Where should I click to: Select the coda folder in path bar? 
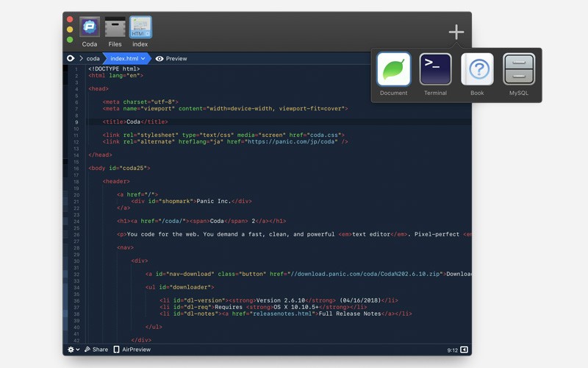click(x=93, y=59)
